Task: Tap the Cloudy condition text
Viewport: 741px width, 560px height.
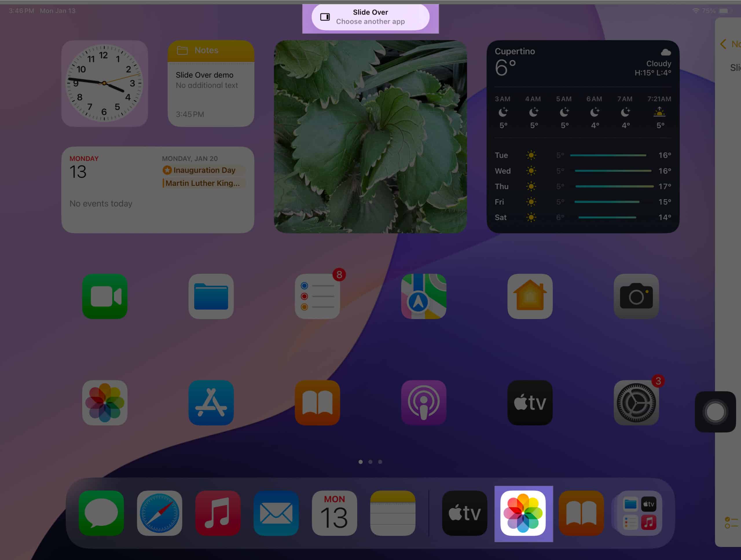Action: (x=659, y=64)
